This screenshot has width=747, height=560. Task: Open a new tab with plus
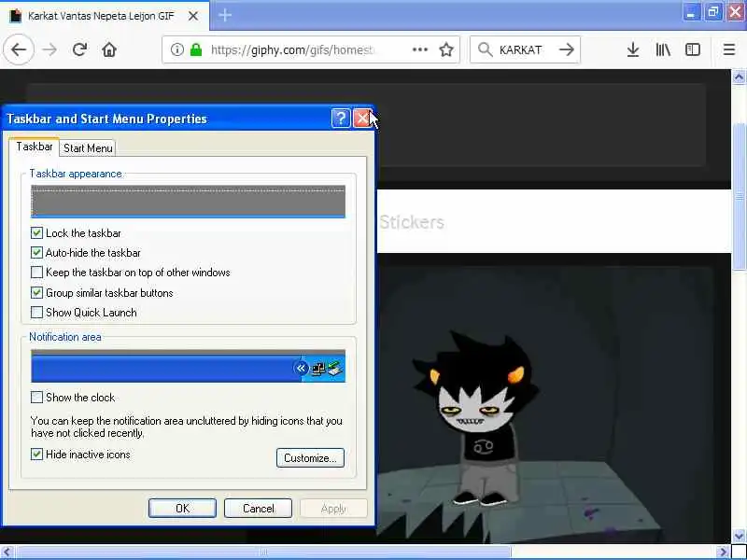point(224,15)
